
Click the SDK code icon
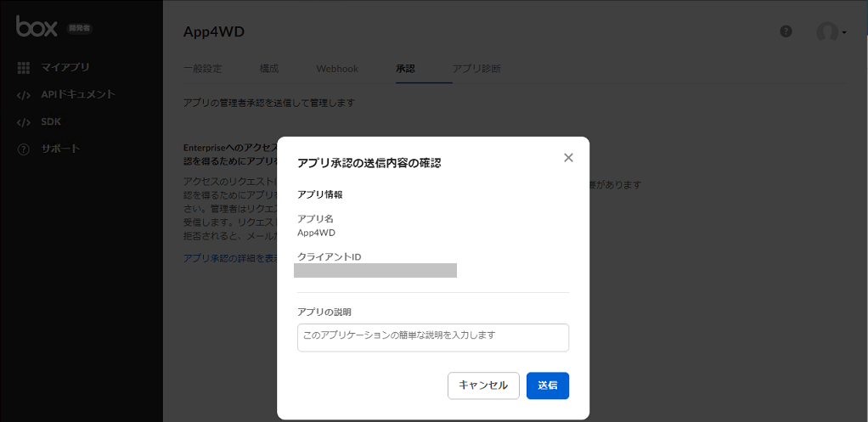click(23, 122)
